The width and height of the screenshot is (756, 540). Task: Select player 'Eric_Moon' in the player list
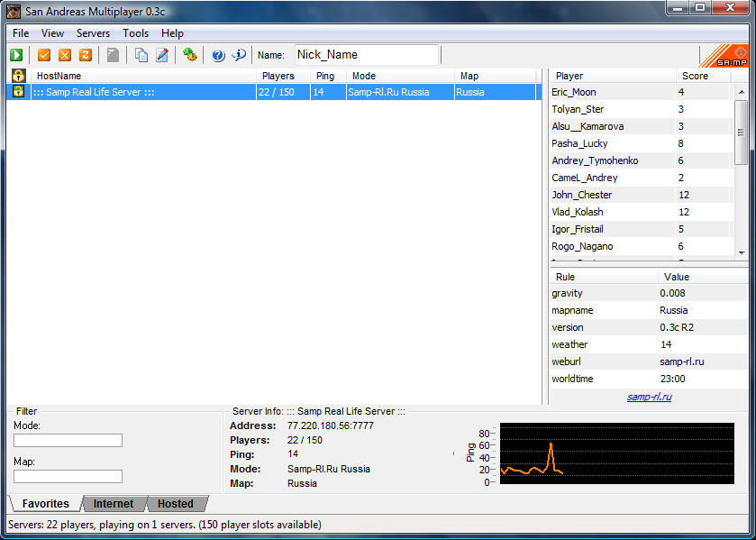tap(574, 92)
